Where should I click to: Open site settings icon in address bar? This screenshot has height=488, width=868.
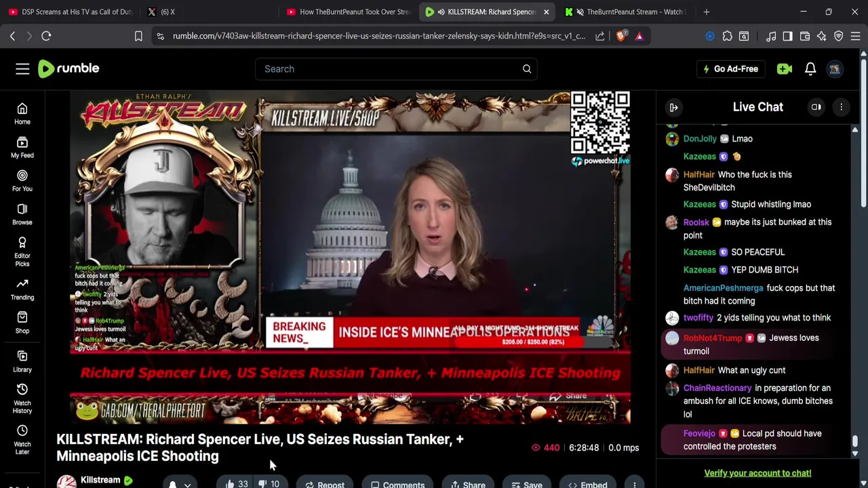[x=160, y=36]
